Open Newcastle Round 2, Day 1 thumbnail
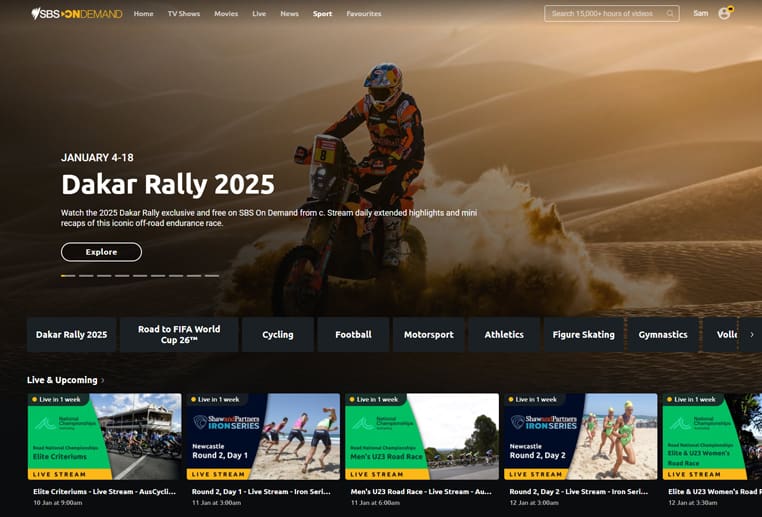Viewport: 762px width, 517px height. [263, 436]
